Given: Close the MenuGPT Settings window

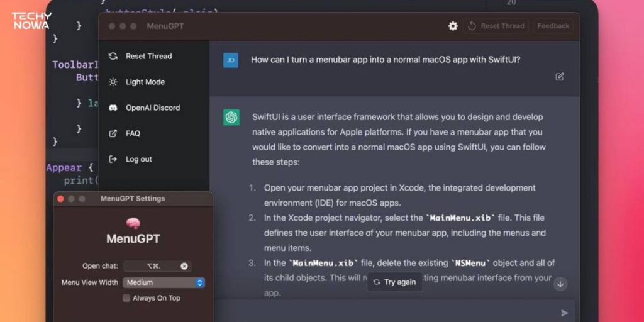Looking at the screenshot, I should tap(60, 199).
